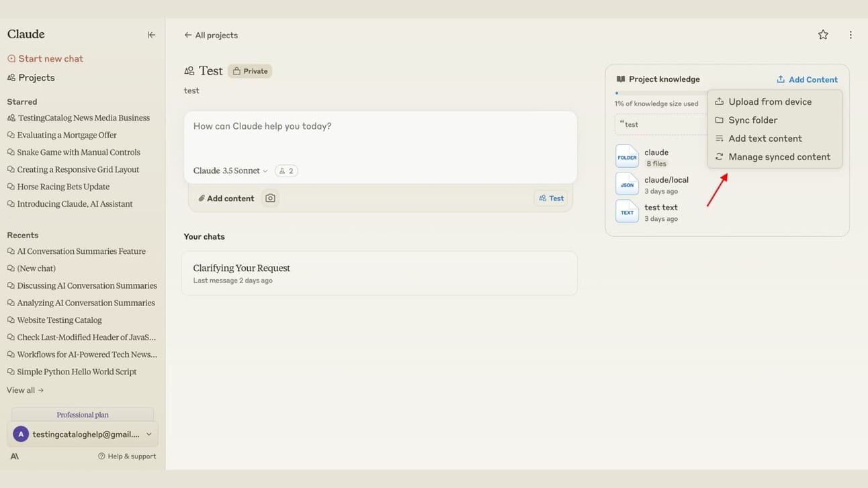This screenshot has height=488, width=868.
Task: Click the Test project chip under the prompt
Action: coord(551,198)
